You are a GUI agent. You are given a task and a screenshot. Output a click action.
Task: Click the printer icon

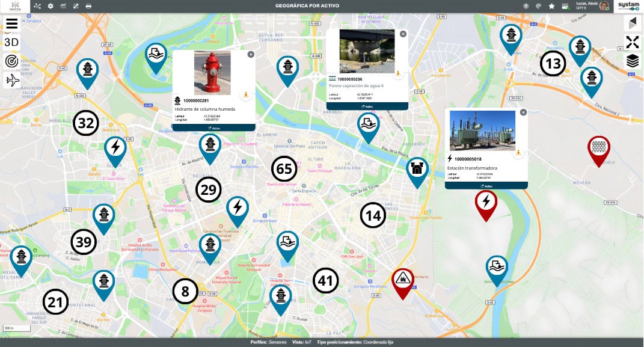coord(89,6)
